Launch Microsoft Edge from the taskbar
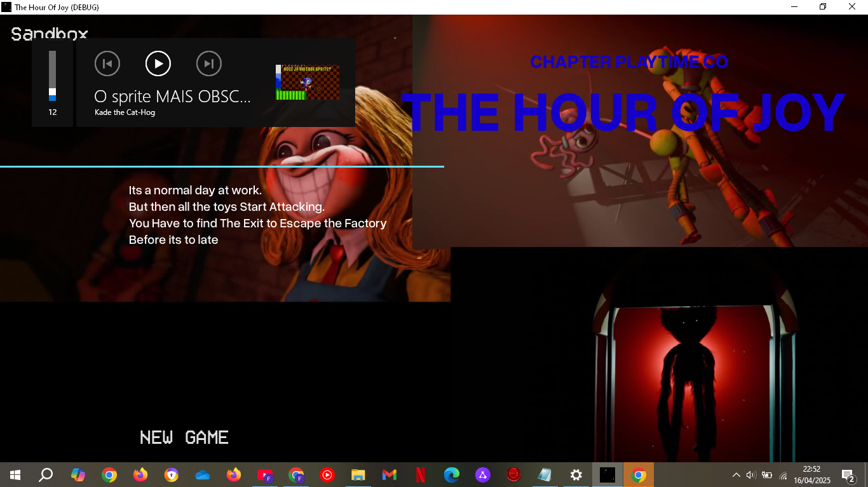 452,475
